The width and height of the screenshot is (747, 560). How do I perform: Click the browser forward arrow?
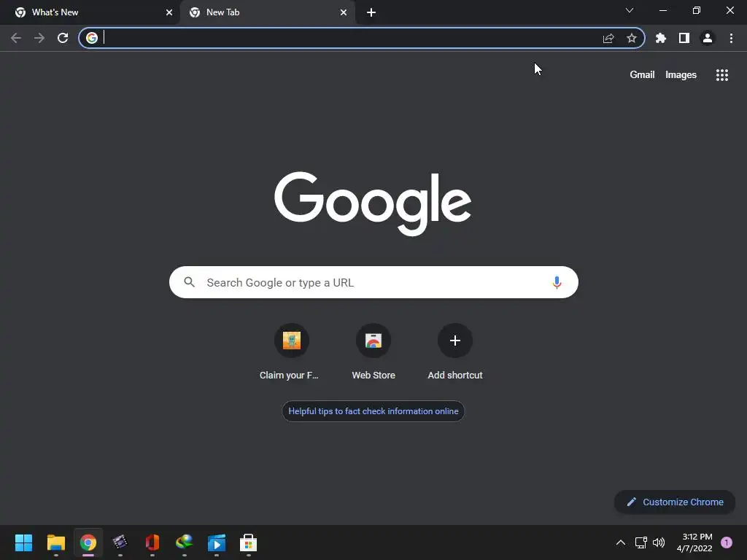point(39,38)
